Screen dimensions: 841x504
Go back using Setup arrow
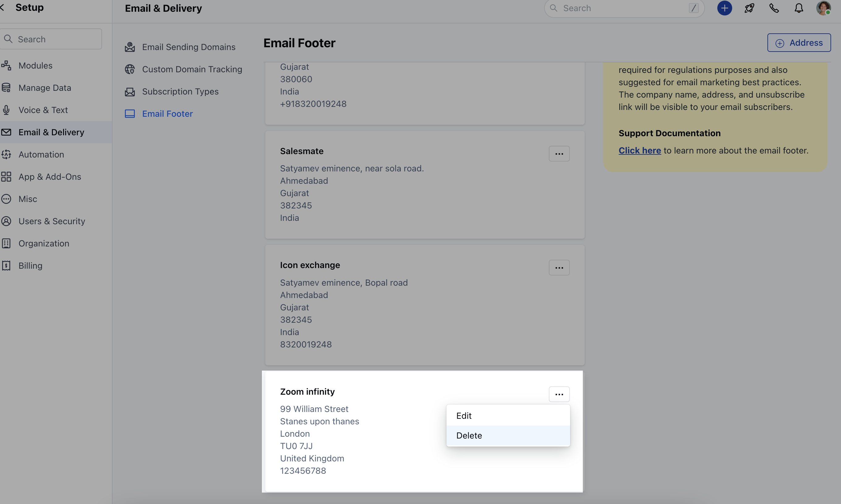3,7
